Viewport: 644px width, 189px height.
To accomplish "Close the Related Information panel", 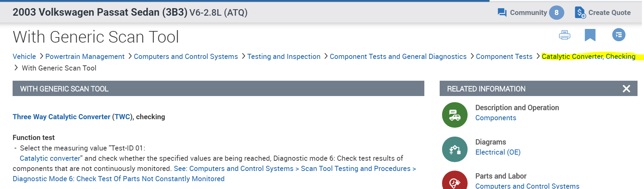I will coord(626,89).
